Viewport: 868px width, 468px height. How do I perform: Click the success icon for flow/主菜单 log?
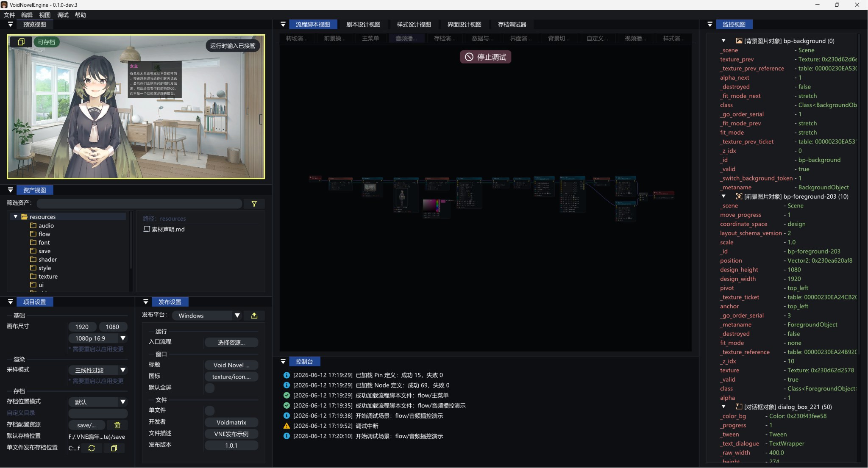tap(287, 396)
